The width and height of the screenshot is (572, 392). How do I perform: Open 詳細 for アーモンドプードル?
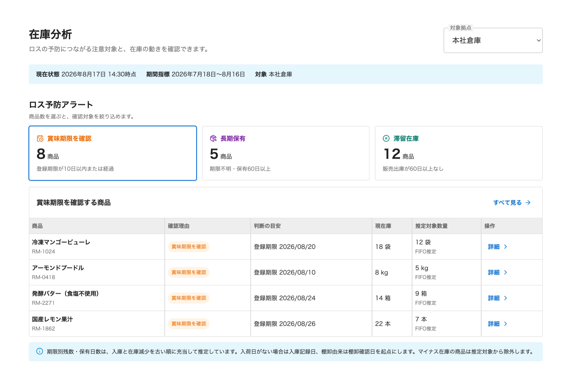click(x=497, y=272)
